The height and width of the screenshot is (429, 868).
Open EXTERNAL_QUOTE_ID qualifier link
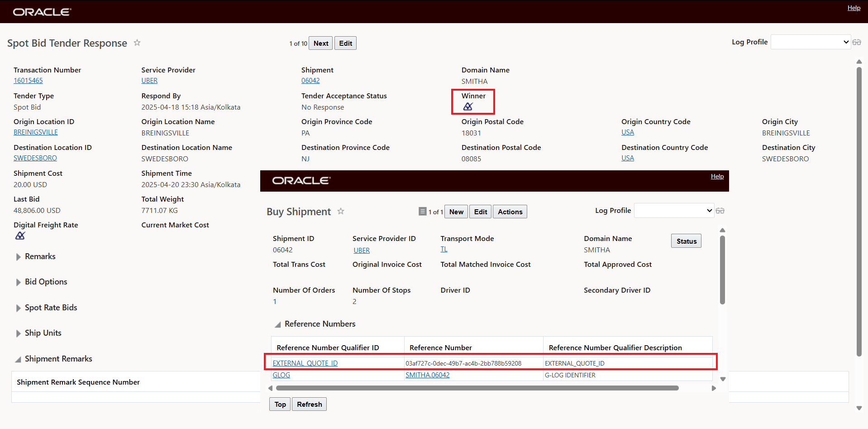pos(305,363)
